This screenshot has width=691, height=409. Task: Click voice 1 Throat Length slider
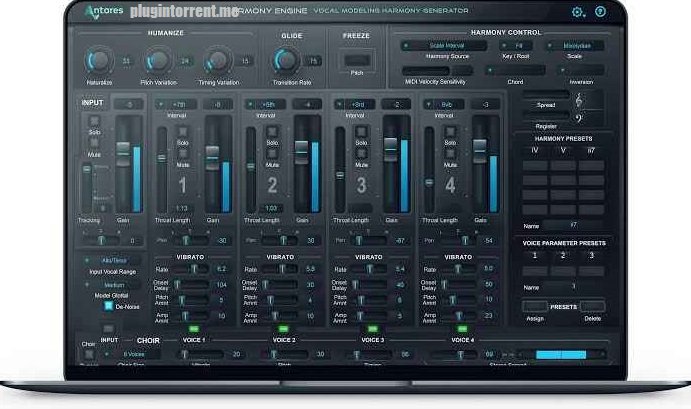(162, 169)
